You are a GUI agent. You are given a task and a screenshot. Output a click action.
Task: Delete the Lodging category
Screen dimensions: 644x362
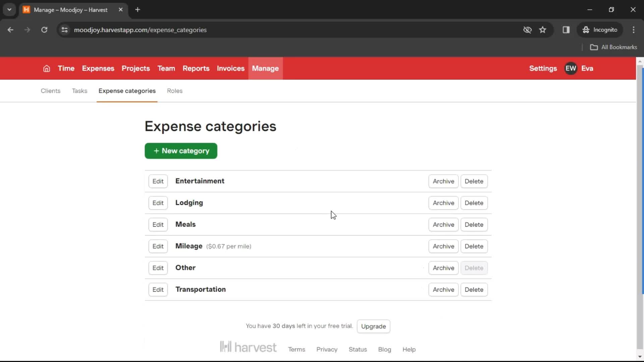click(474, 202)
